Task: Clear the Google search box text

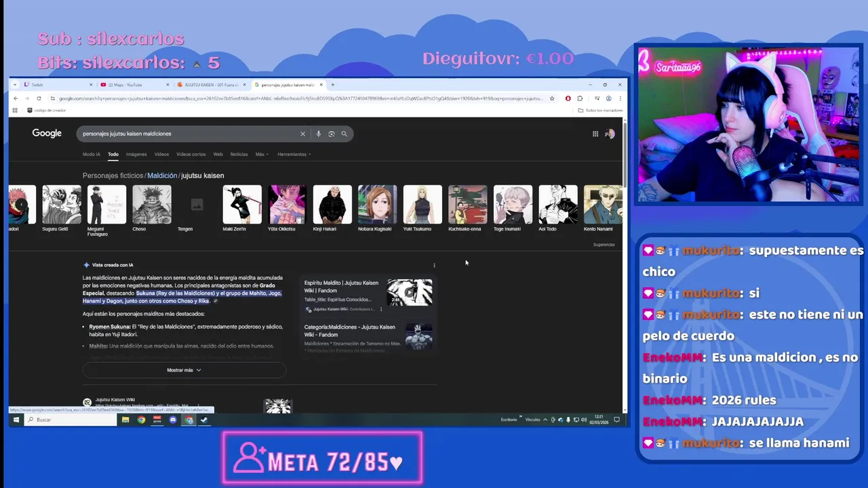Action: point(302,134)
